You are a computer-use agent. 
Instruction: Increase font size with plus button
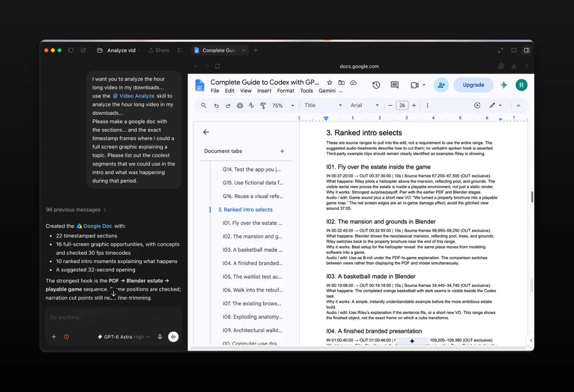(x=414, y=105)
